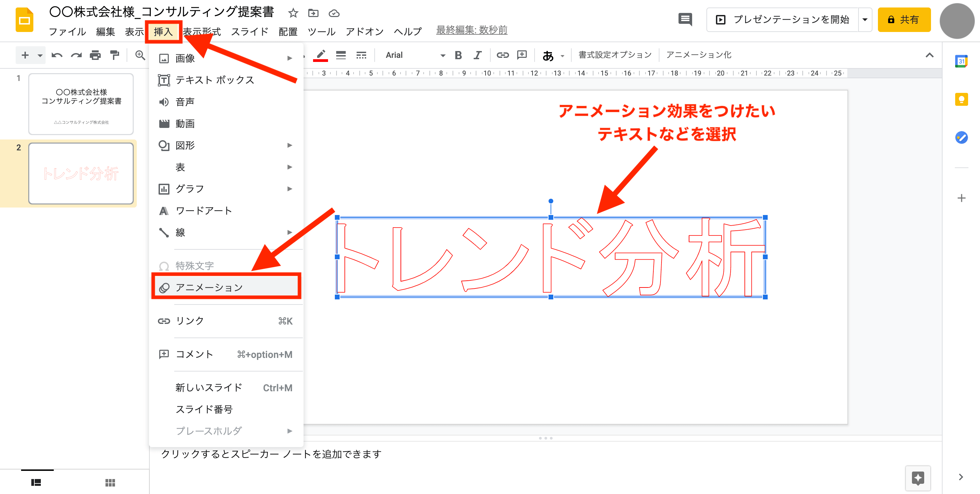
Task: Click the insert link toolbar icon
Action: click(503, 55)
